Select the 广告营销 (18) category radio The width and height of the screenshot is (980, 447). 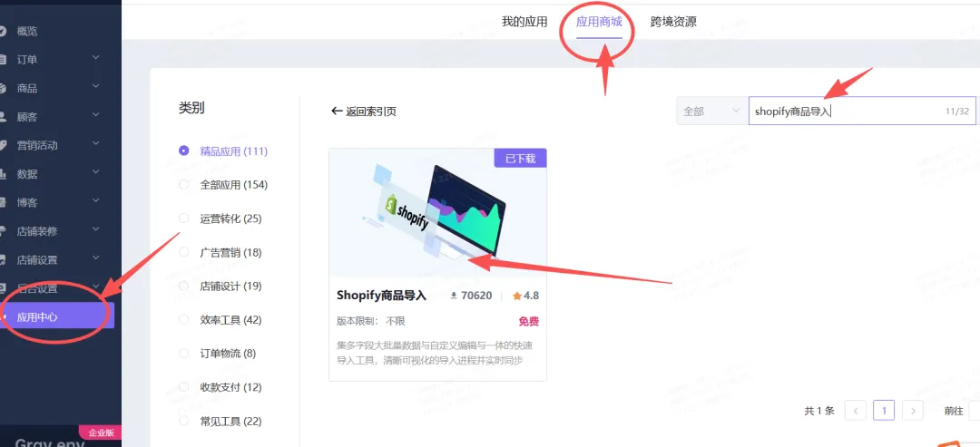[183, 252]
